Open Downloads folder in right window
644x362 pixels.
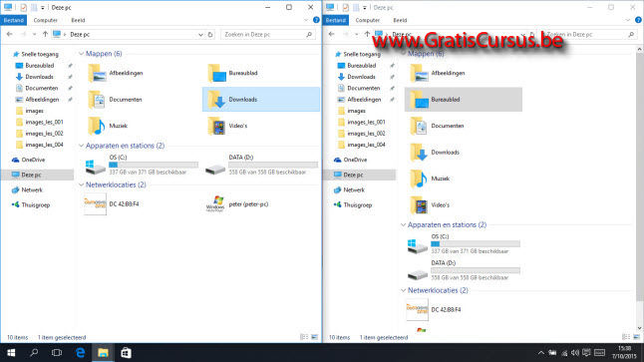(x=435, y=153)
